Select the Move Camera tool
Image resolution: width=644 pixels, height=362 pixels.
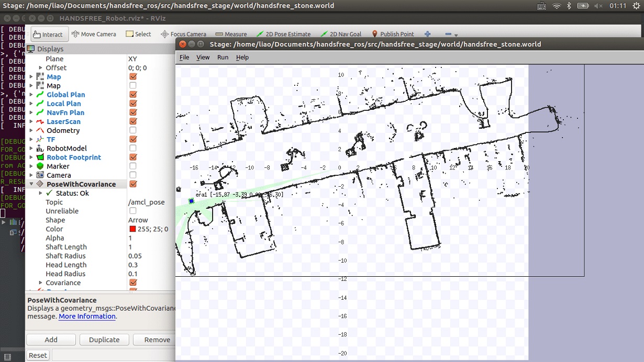point(94,34)
